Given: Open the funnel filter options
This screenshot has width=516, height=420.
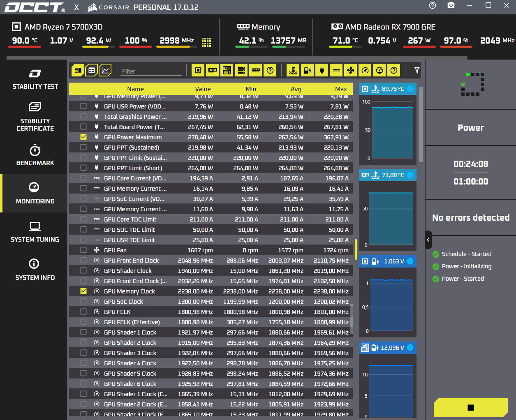Looking at the screenshot, I should pyautogui.click(x=417, y=70).
